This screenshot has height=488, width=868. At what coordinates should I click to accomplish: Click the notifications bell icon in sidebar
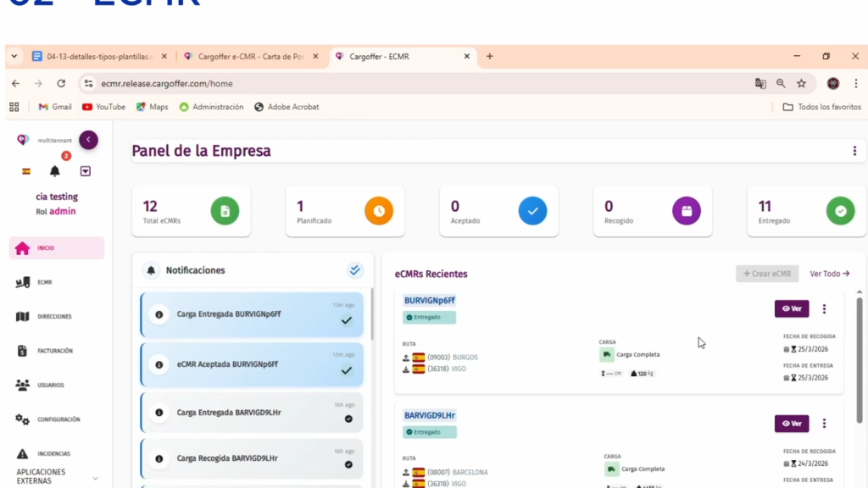point(55,171)
